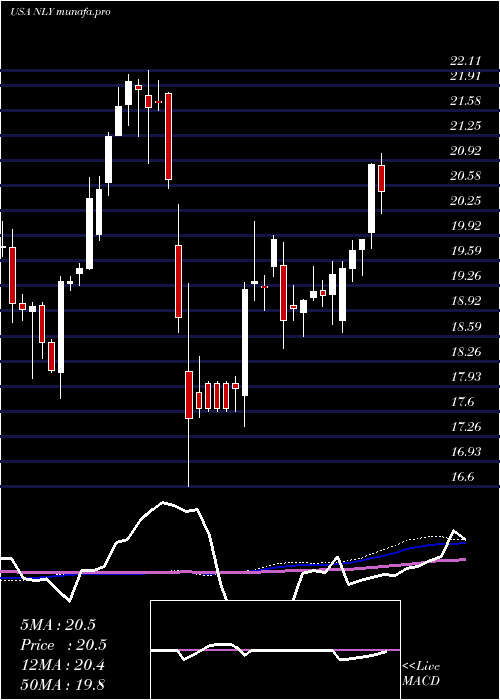The height and width of the screenshot is (700, 500).
Task: Click the 18.92 price axis label
Action: point(466,301)
